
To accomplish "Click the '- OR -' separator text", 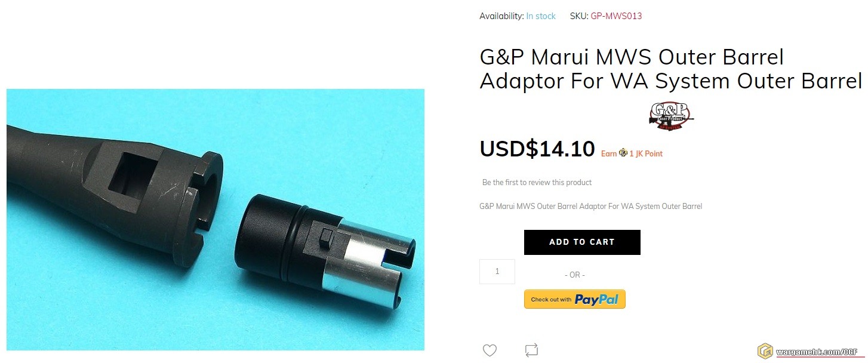I will 575,275.
